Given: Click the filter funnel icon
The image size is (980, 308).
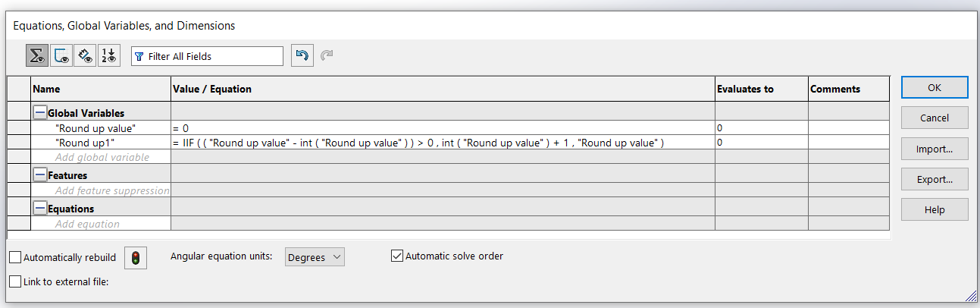Looking at the screenshot, I should click(139, 57).
